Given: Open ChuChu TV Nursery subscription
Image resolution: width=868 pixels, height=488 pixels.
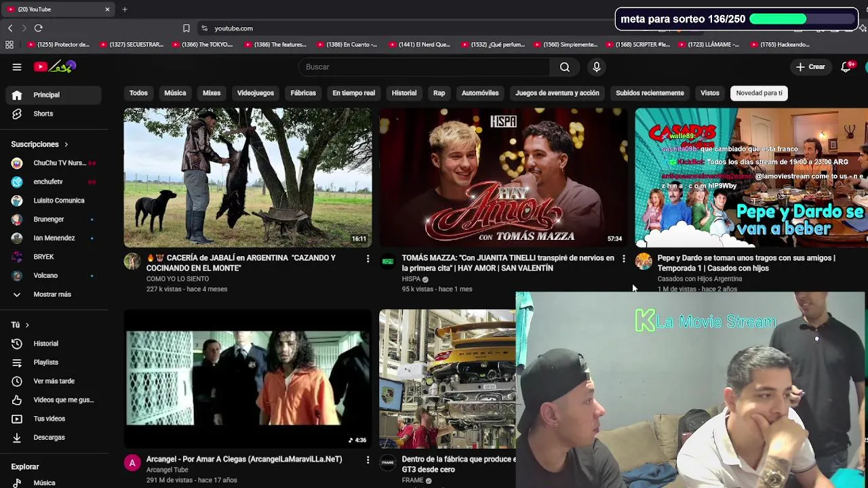Looking at the screenshot, I should click(x=54, y=163).
